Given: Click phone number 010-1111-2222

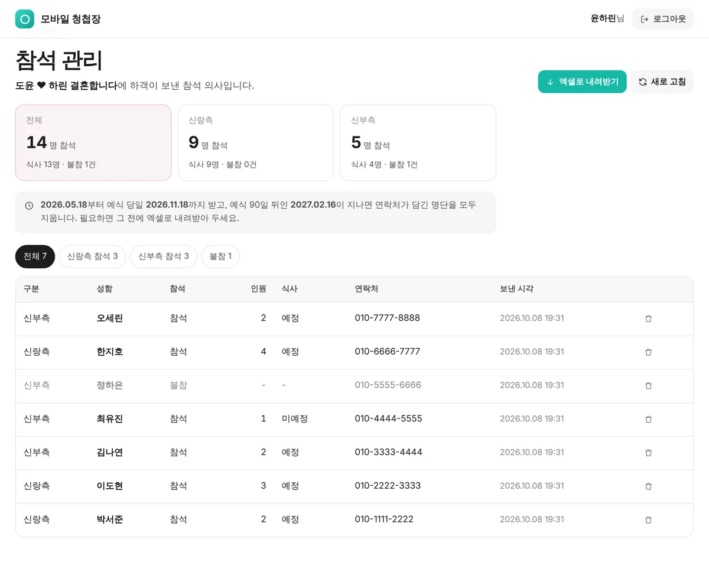Looking at the screenshot, I should point(384,519).
